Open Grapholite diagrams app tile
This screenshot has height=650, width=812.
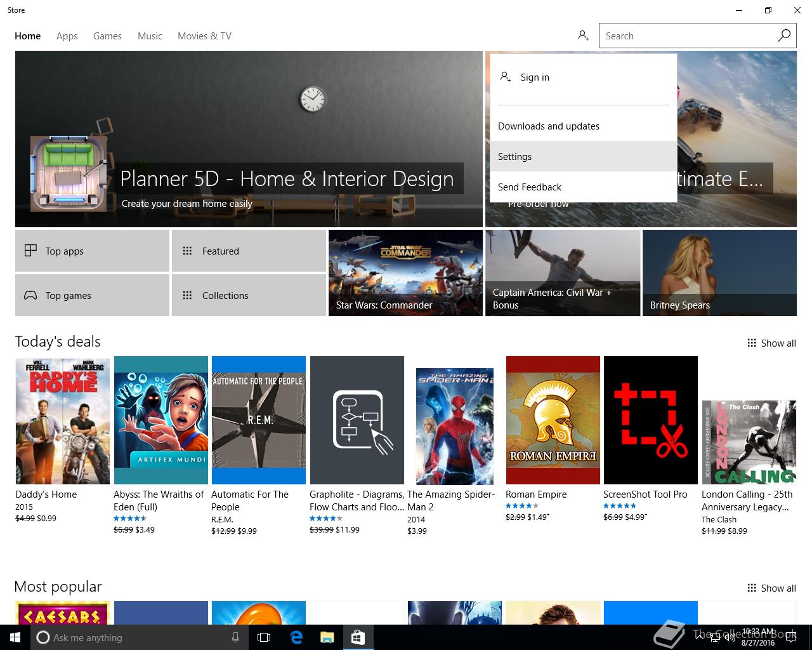[x=357, y=420]
